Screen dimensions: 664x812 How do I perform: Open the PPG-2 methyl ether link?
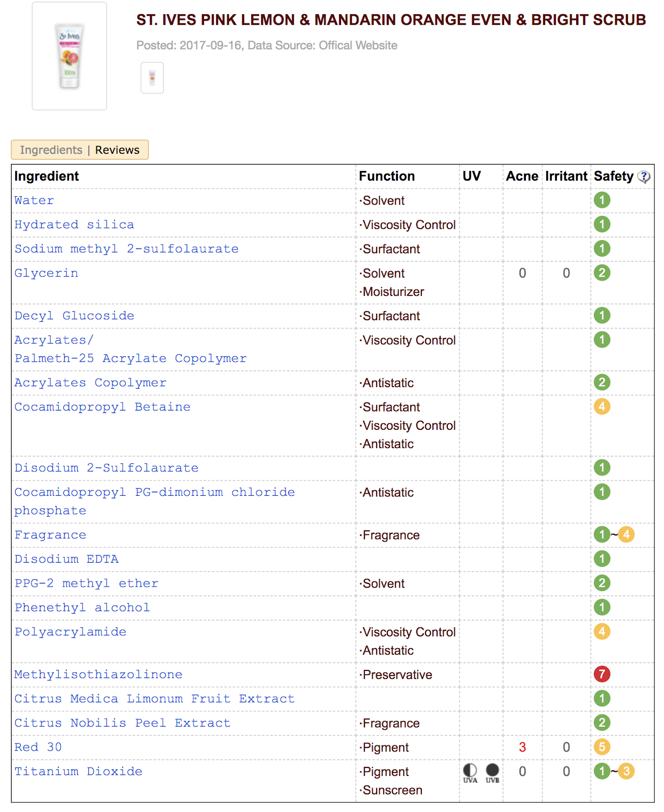(x=86, y=584)
